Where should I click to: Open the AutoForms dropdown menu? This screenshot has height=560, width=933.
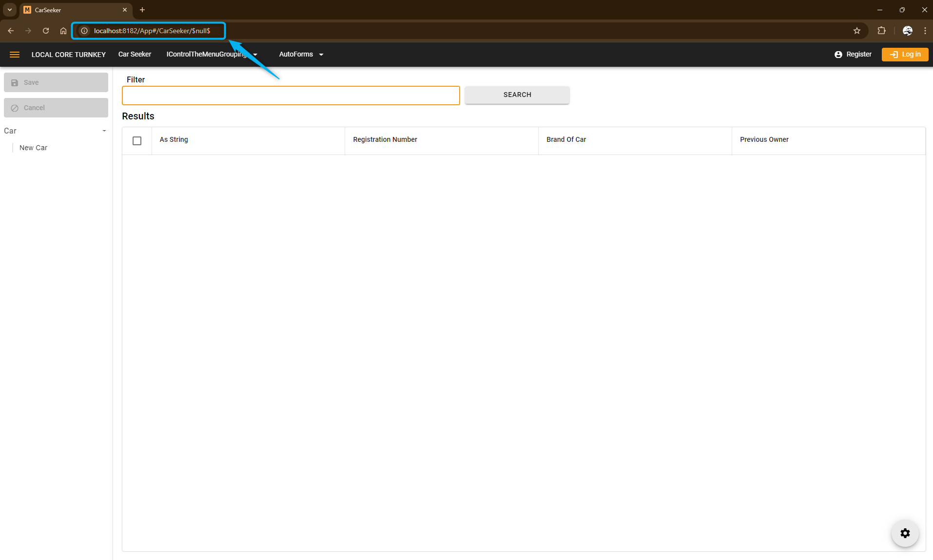(x=301, y=55)
